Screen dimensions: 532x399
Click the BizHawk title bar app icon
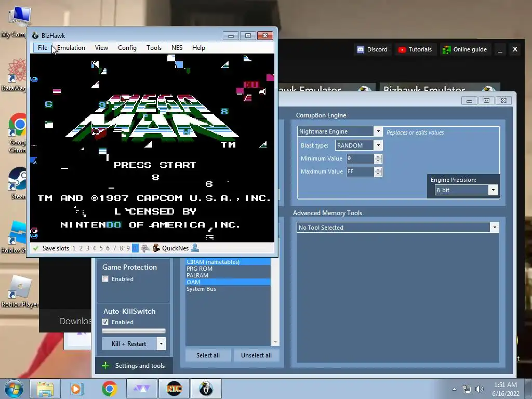point(35,36)
